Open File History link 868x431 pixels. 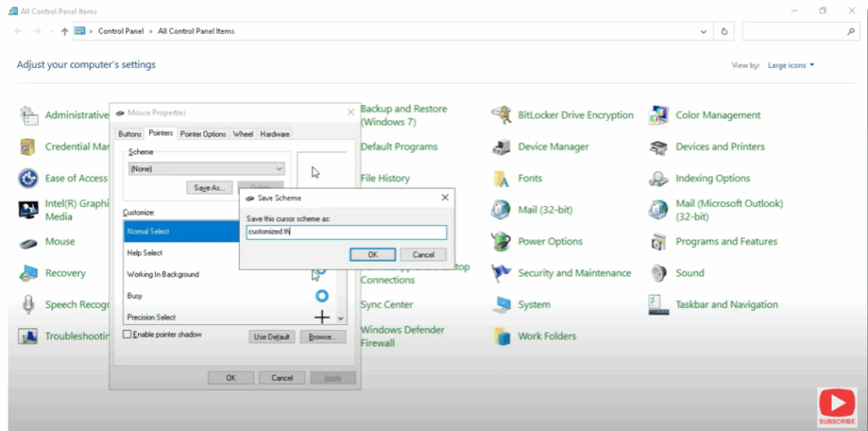point(386,178)
